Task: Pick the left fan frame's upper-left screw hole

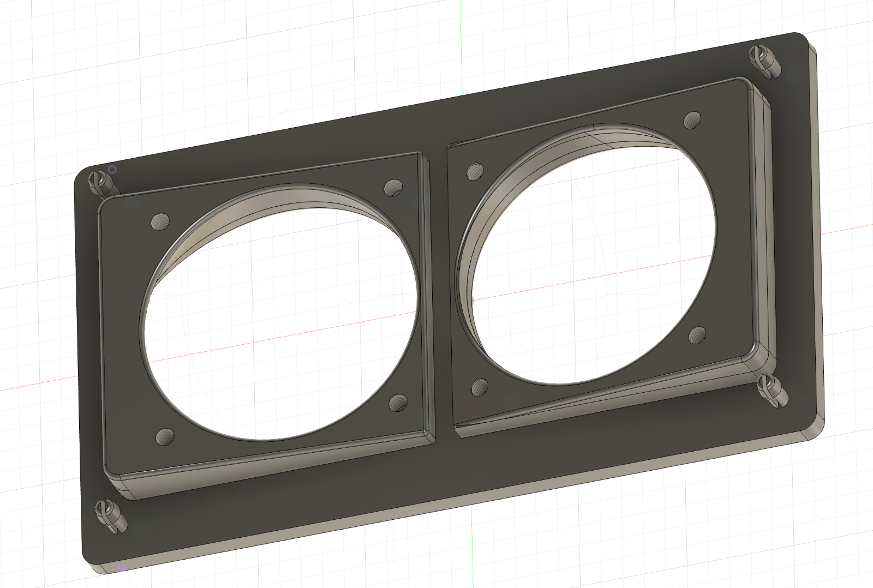Action: coord(160,221)
